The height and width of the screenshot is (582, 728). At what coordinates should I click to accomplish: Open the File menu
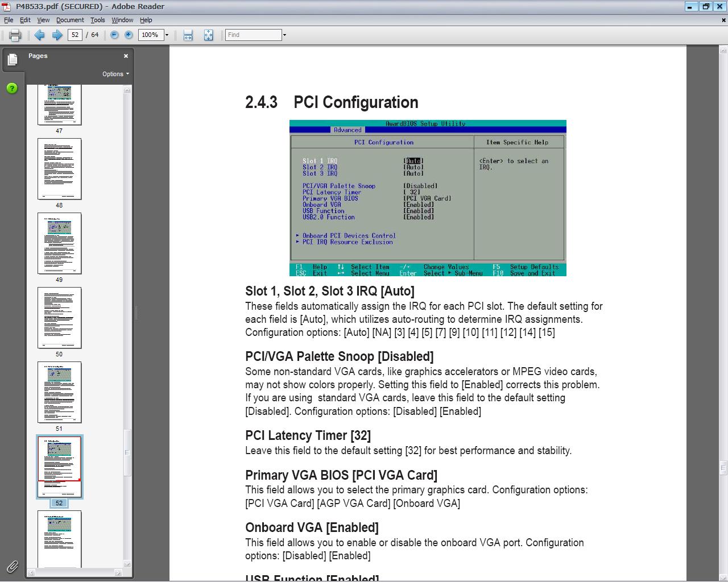coord(9,20)
